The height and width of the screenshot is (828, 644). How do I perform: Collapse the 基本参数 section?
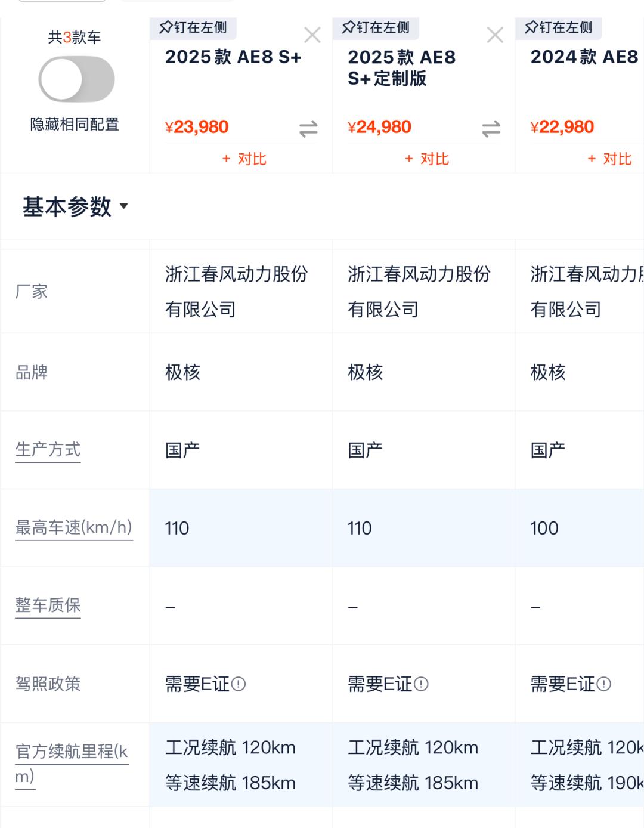click(x=75, y=206)
